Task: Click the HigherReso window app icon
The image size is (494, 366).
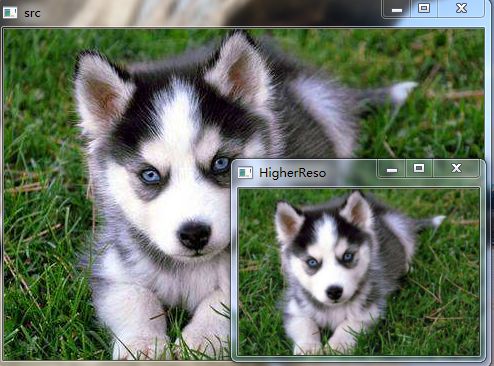Action: (245, 173)
